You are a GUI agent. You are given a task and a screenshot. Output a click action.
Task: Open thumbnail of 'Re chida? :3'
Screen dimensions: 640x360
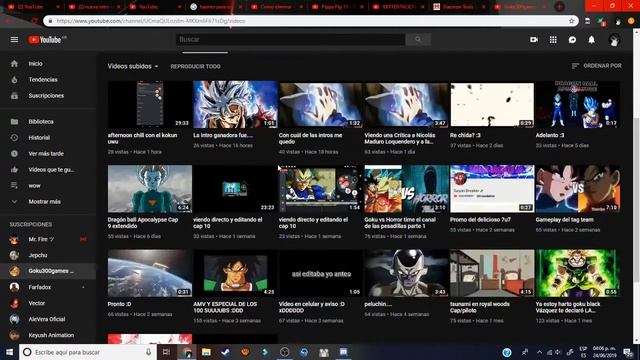pyautogui.click(x=492, y=104)
